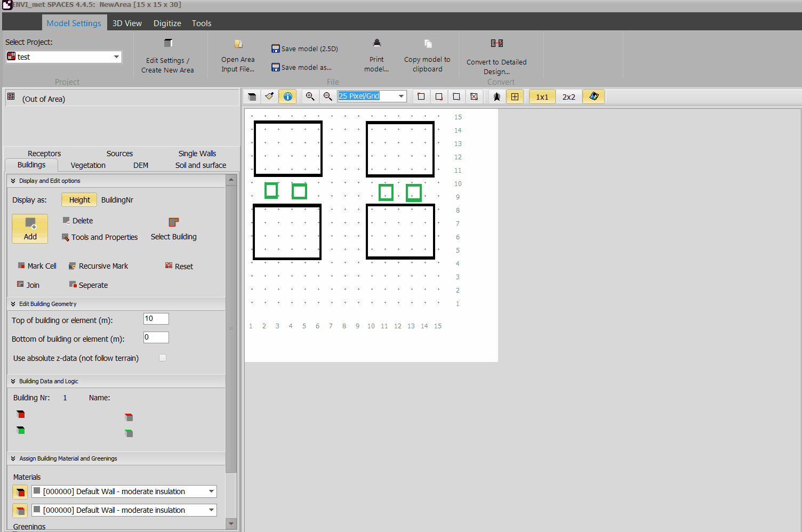Open the second Default Wall material dropdown
The image size is (802, 532).
[x=124, y=510]
